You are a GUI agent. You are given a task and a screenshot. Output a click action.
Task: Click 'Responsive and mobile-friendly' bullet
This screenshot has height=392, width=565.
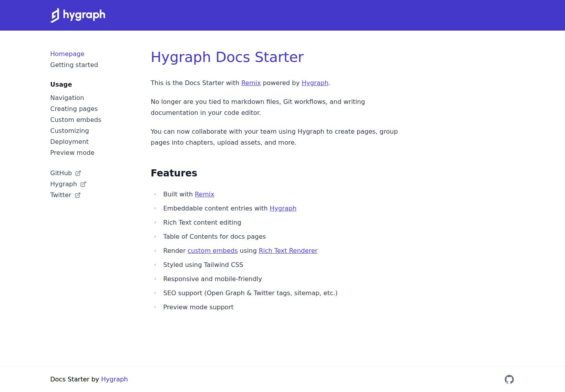click(x=212, y=279)
